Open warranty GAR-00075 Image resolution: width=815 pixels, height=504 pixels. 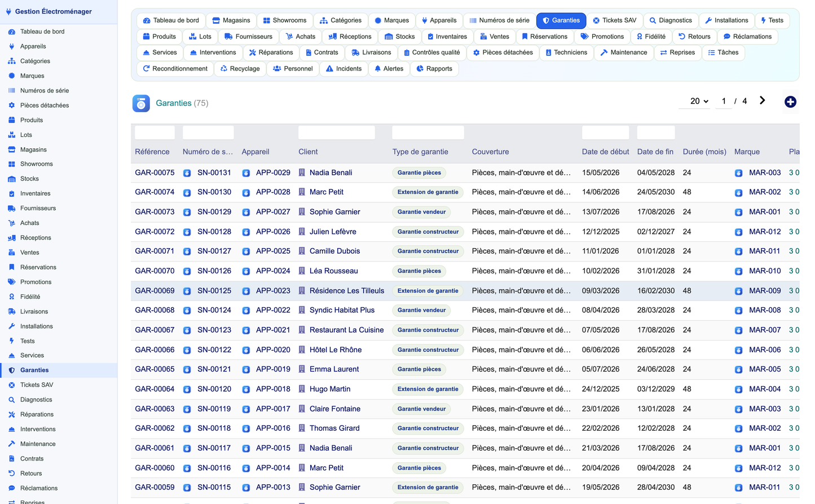pyautogui.click(x=155, y=173)
